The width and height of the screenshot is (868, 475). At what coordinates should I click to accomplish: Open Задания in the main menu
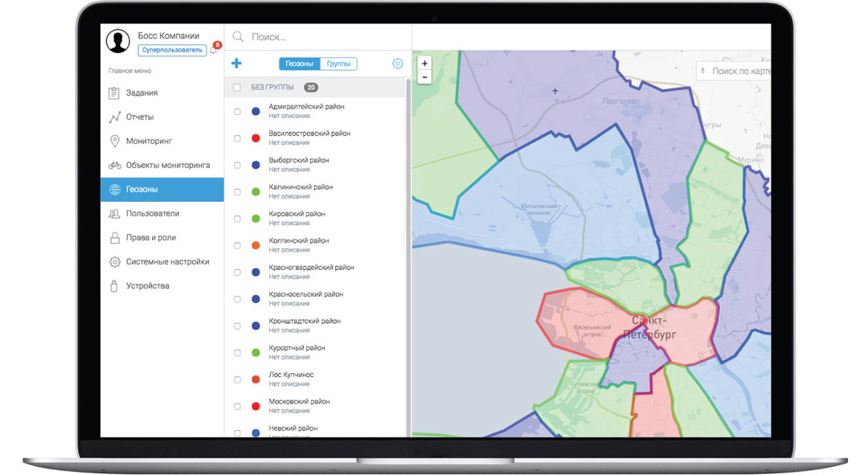tap(141, 93)
